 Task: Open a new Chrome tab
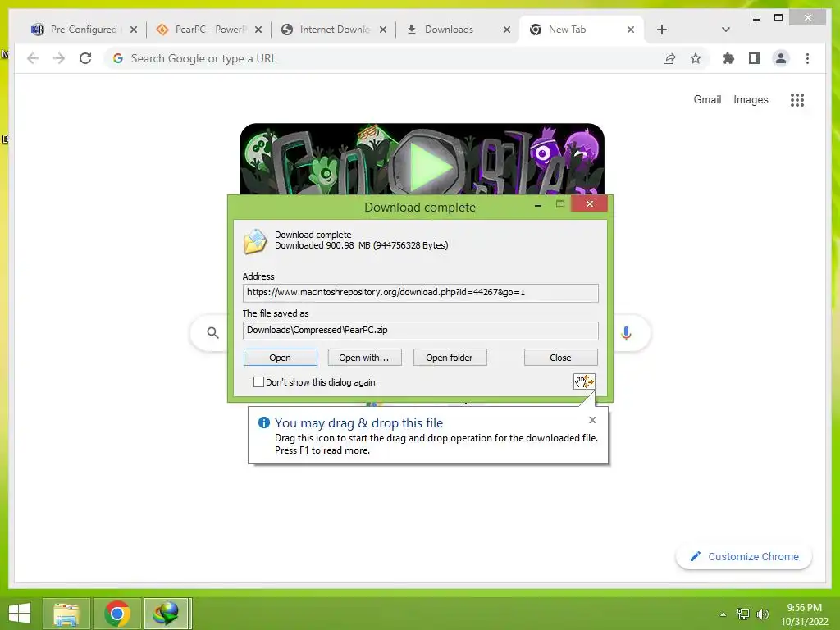pos(662,30)
